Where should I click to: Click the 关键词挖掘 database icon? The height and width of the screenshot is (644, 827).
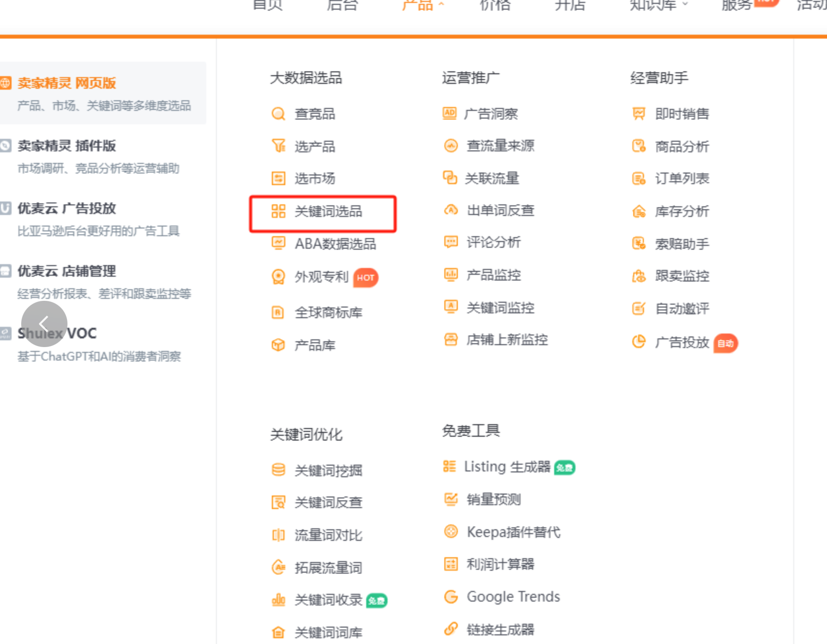click(279, 470)
